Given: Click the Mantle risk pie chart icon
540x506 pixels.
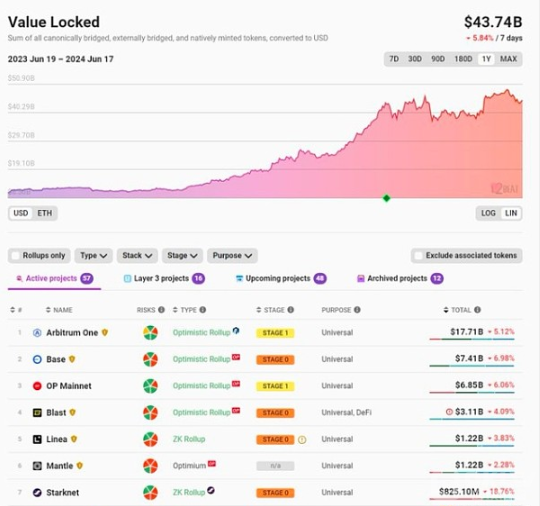Looking at the screenshot, I should [x=150, y=466].
